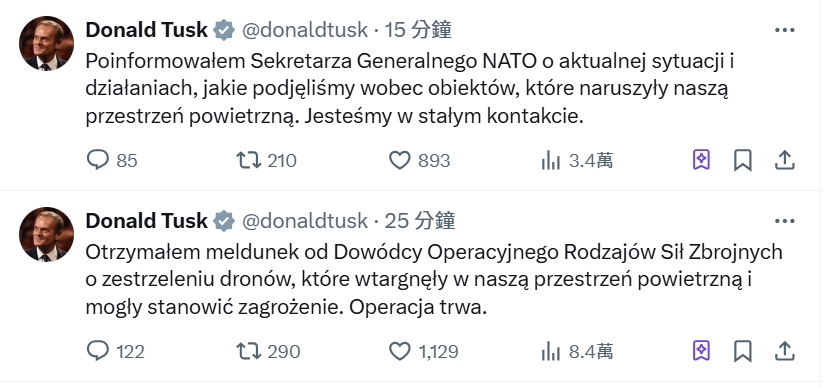This screenshot has width=828, height=388.
Task: Open the 15 分鐘 timestamp link
Action: click(418, 30)
